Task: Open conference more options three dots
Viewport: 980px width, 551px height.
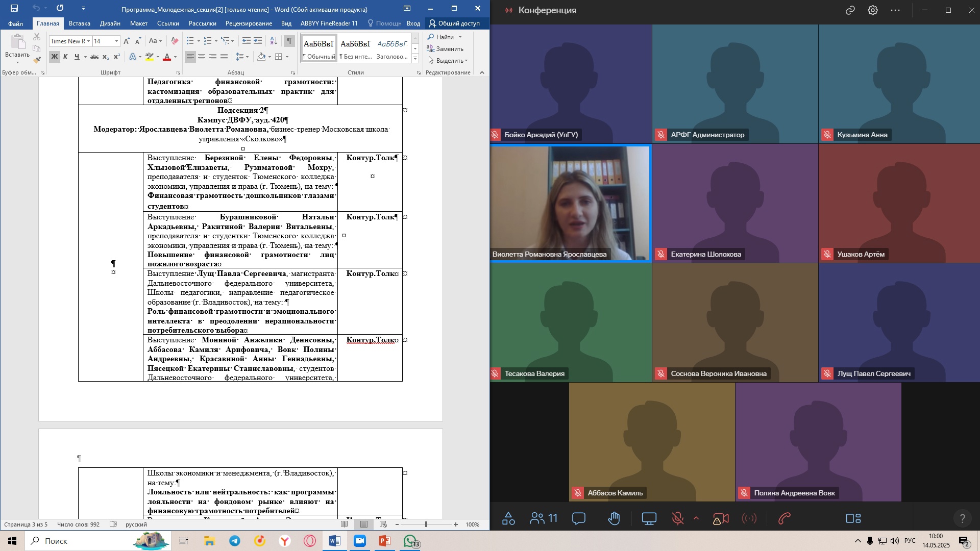Action: coord(895,10)
